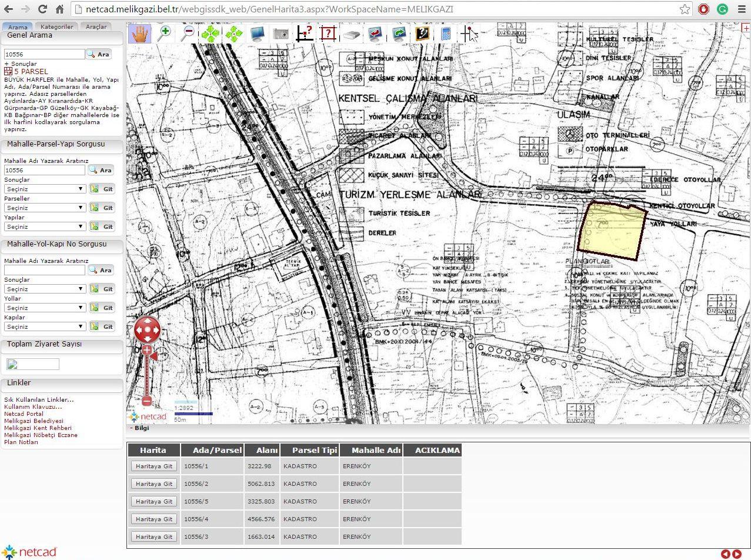
Task: Open the Sonuçlar dropdown under Mahalle-Parsel-Yapı Sorgusu
Action: (45, 189)
